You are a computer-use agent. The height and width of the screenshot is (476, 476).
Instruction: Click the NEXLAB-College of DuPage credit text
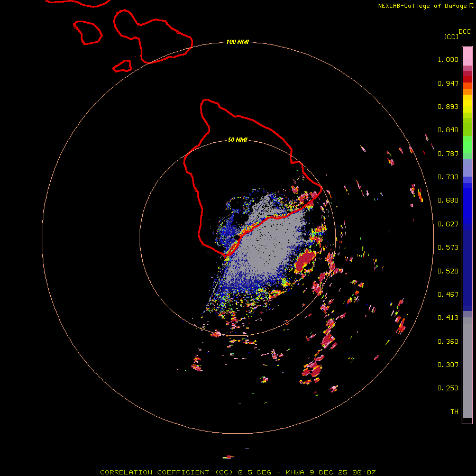425,6
